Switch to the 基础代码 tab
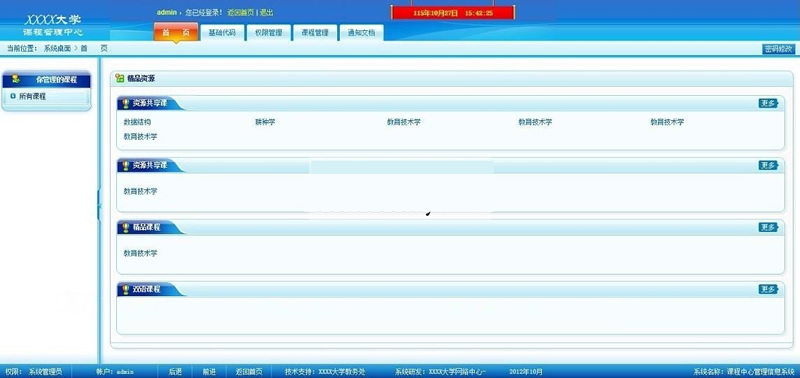The image size is (800, 378). [222, 33]
